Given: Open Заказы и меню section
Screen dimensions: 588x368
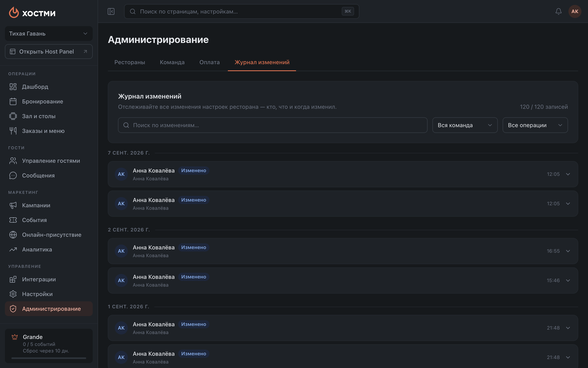Looking at the screenshot, I should coord(49,131).
